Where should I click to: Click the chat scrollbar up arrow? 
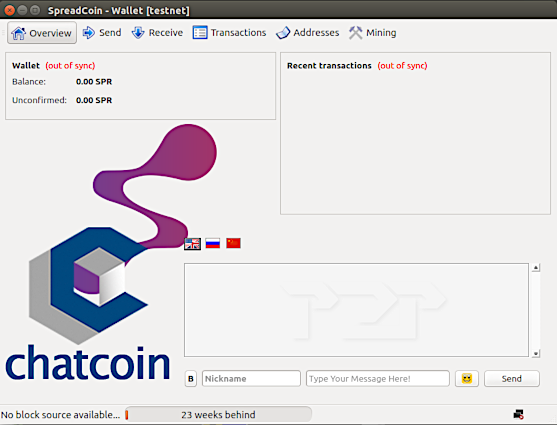(x=536, y=268)
